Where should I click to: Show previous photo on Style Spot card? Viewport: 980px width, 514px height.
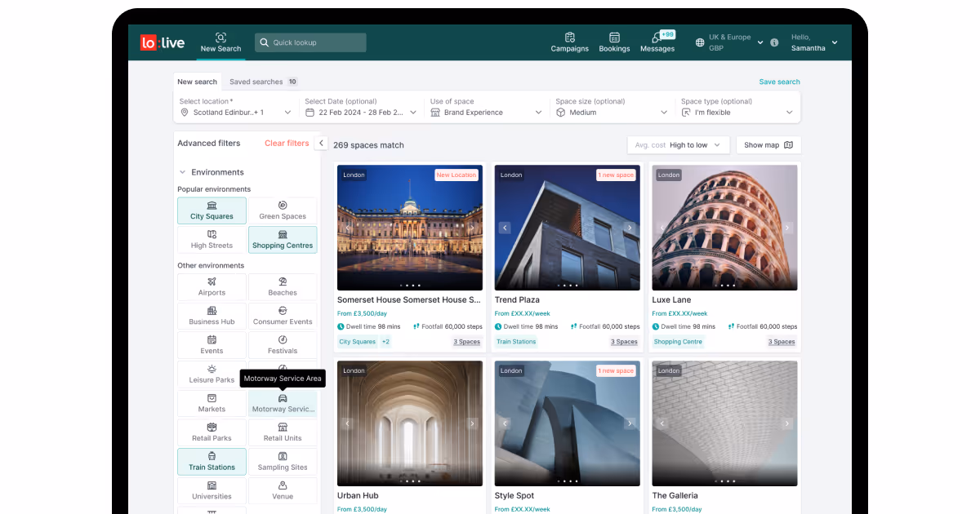pyautogui.click(x=505, y=423)
